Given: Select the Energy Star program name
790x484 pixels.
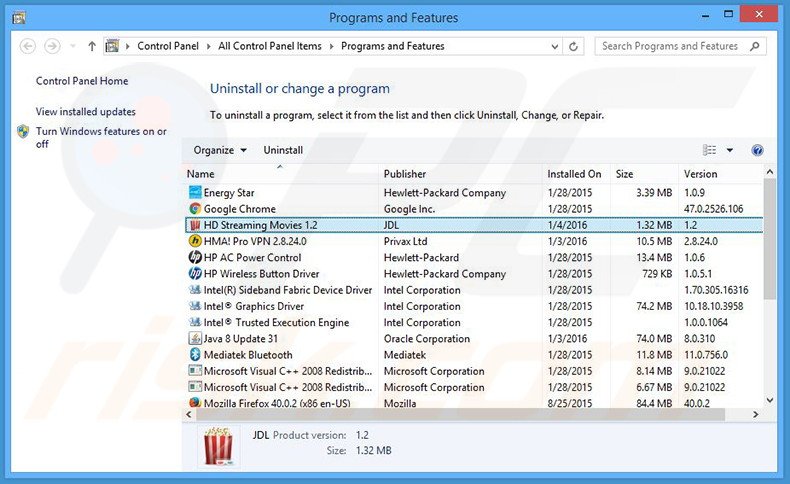Looking at the screenshot, I should pyautogui.click(x=229, y=192).
